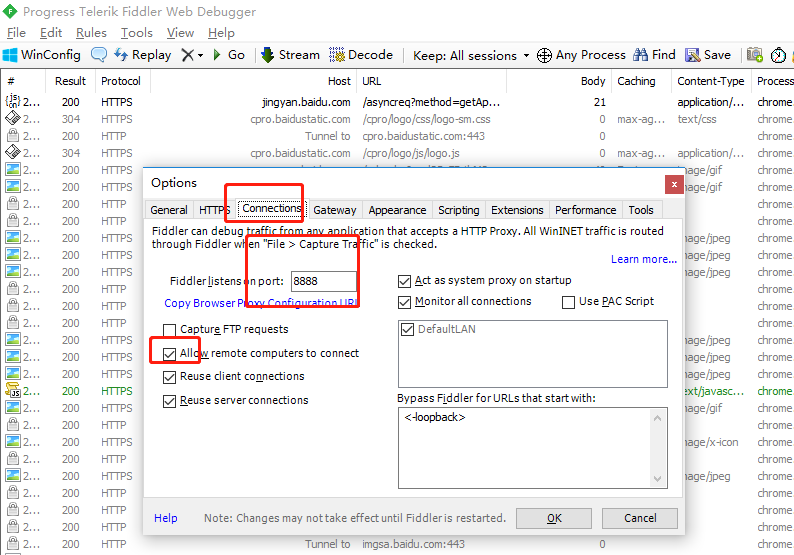This screenshot has width=794, height=555.
Task: Open the Tools menu
Action: [x=137, y=33]
